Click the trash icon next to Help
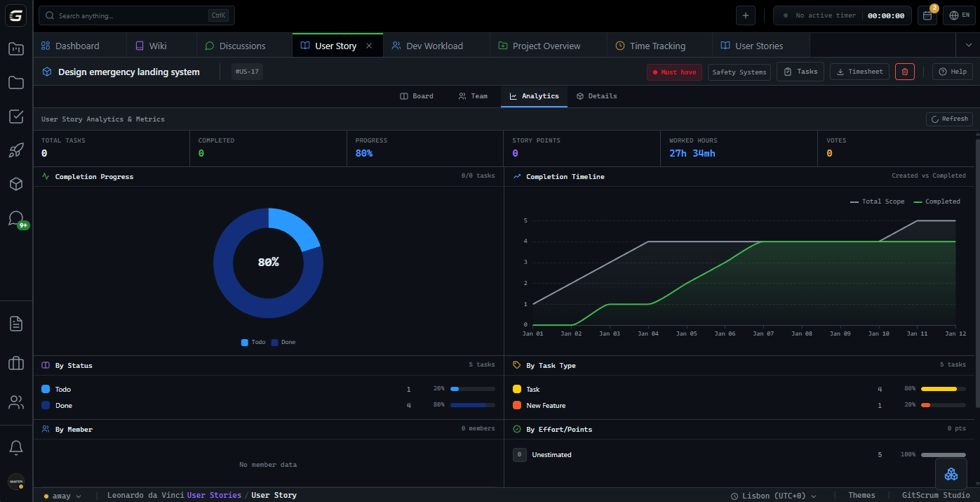Screen dimensions: 980x502 click(904, 71)
